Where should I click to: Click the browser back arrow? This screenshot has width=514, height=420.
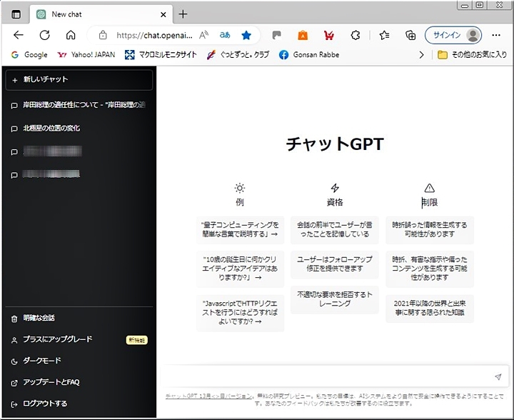pyautogui.click(x=19, y=35)
